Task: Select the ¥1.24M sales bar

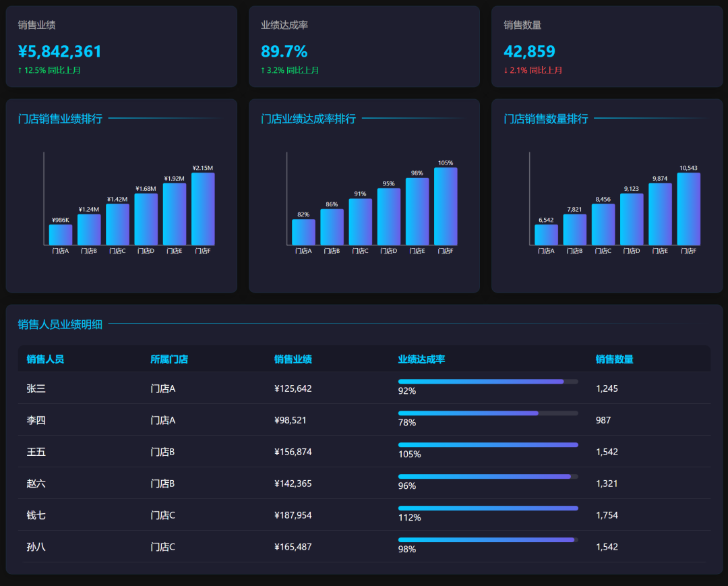Action: click(x=89, y=229)
